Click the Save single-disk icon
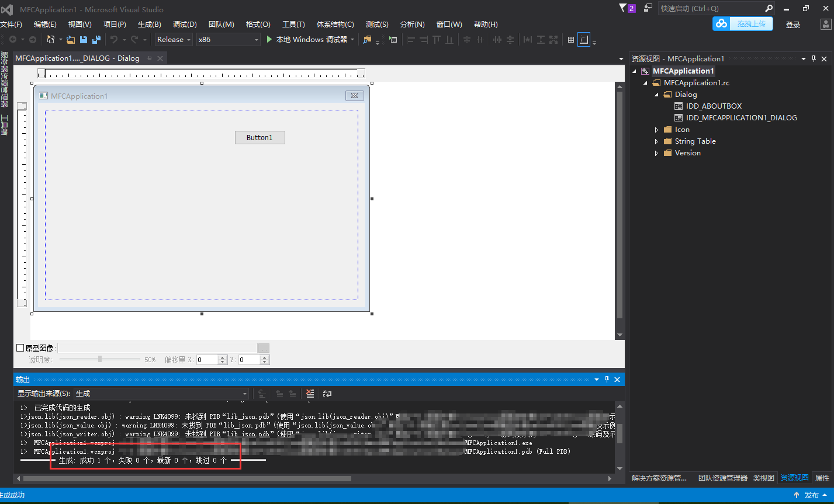The height and width of the screenshot is (504, 834). pos(84,40)
